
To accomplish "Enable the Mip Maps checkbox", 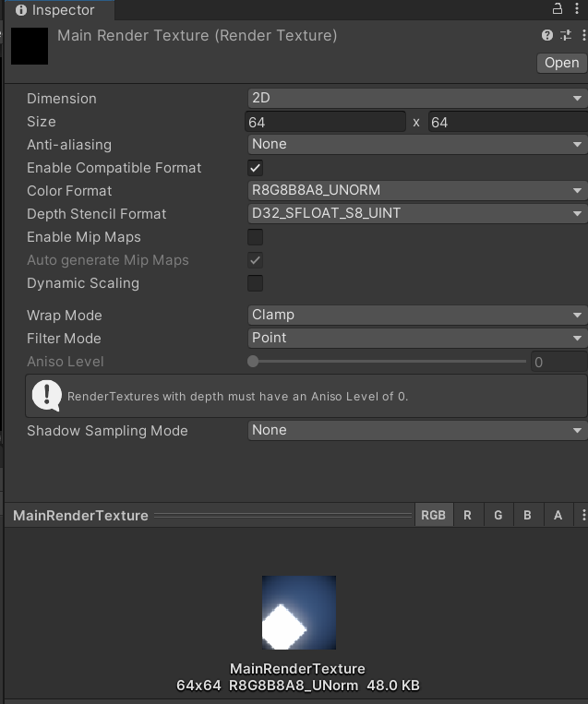I will 256,237.
